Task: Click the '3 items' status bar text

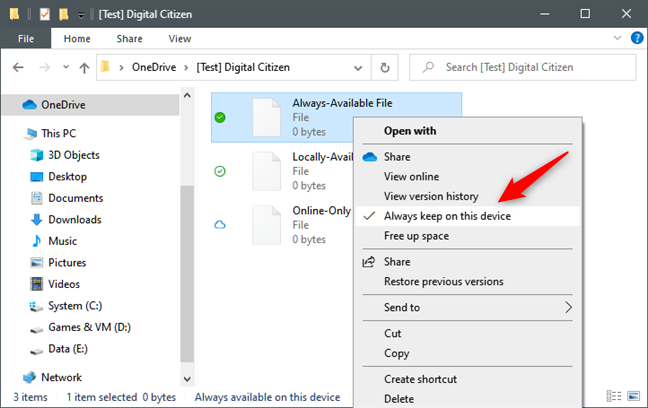Action: coord(30,397)
